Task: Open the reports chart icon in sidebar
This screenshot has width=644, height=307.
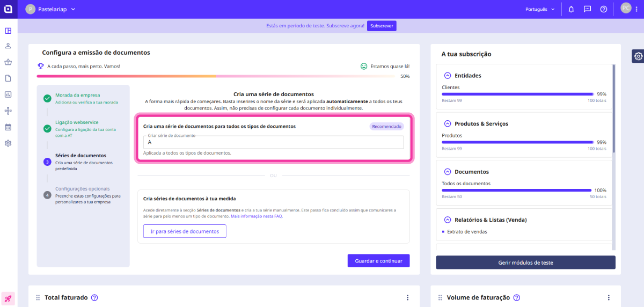Action: (8, 94)
